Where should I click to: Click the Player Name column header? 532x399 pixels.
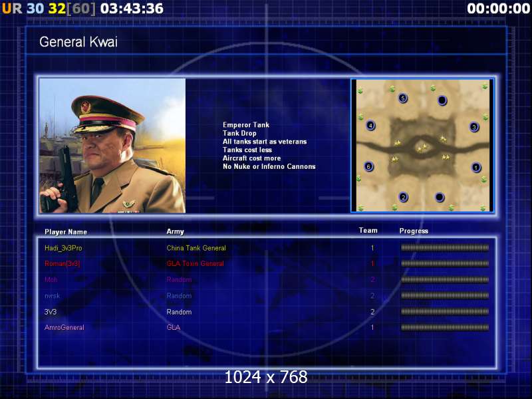click(x=66, y=231)
